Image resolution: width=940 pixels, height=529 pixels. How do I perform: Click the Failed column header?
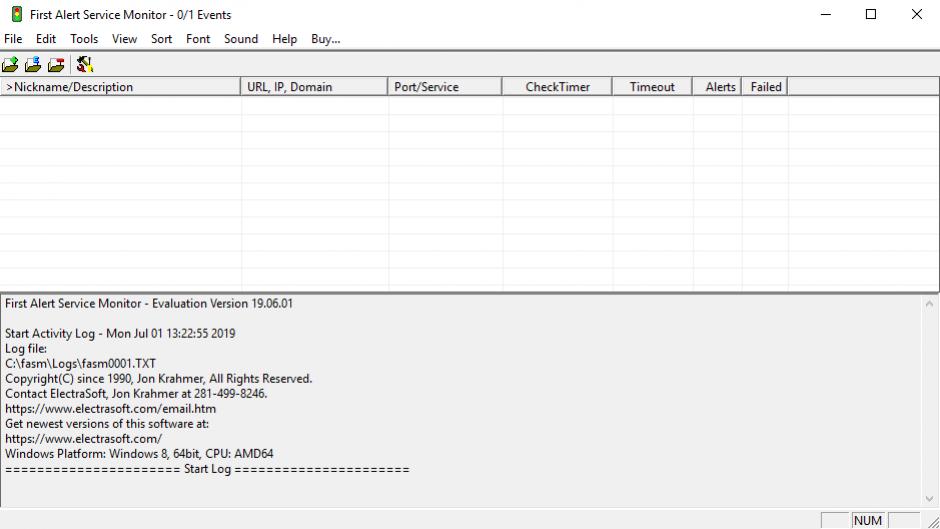764,87
